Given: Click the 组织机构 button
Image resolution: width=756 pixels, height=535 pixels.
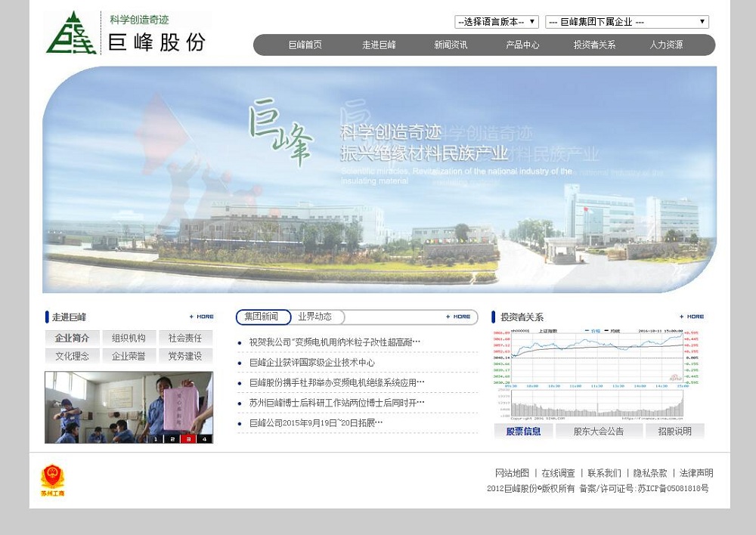Looking at the screenshot, I should coord(129,338).
